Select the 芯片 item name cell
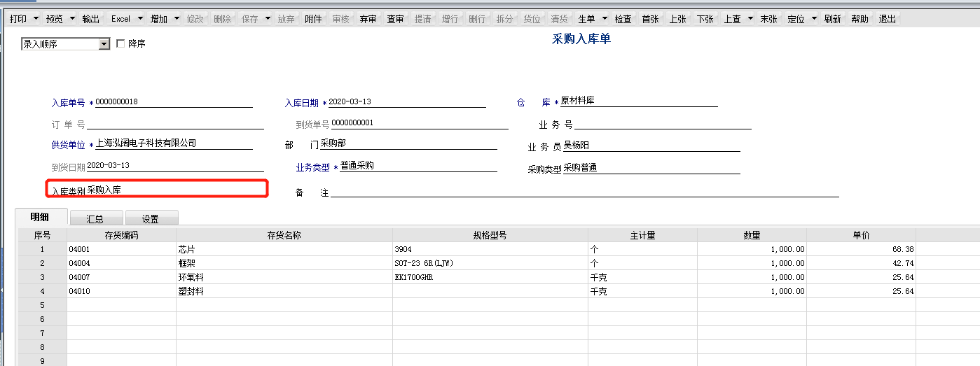The image size is (980, 366). tap(284, 249)
